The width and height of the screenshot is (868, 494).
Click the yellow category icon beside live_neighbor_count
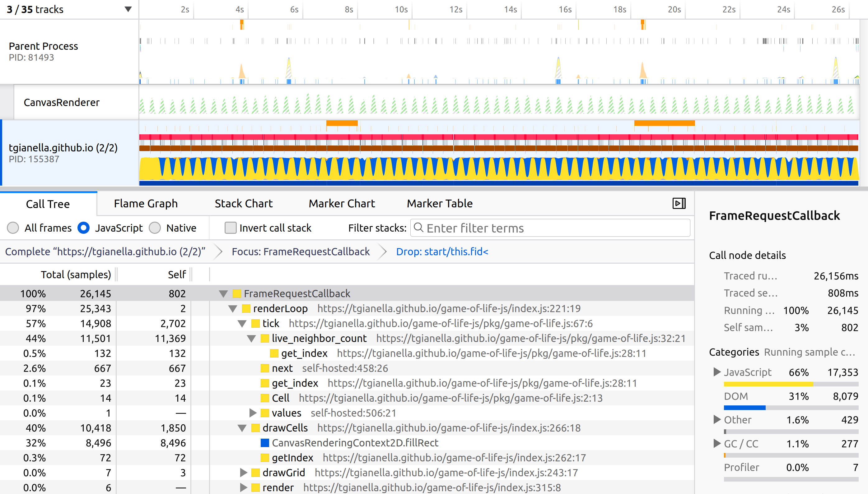[x=265, y=338]
